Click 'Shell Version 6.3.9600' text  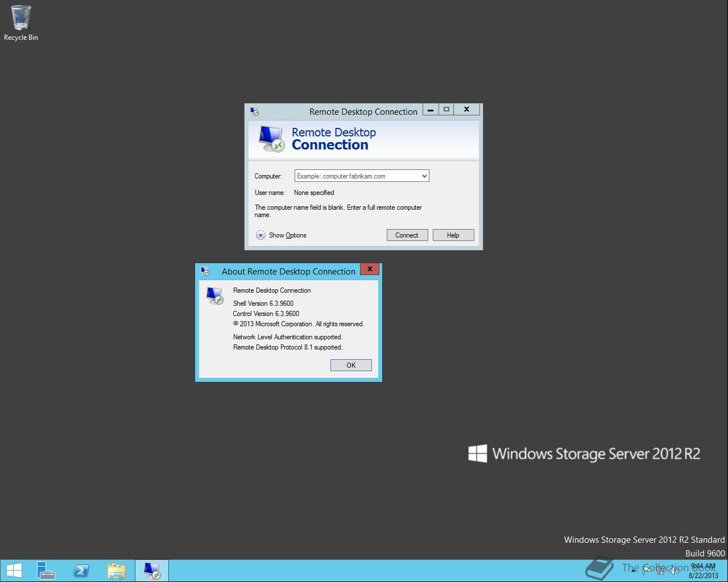click(x=263, y=304)
